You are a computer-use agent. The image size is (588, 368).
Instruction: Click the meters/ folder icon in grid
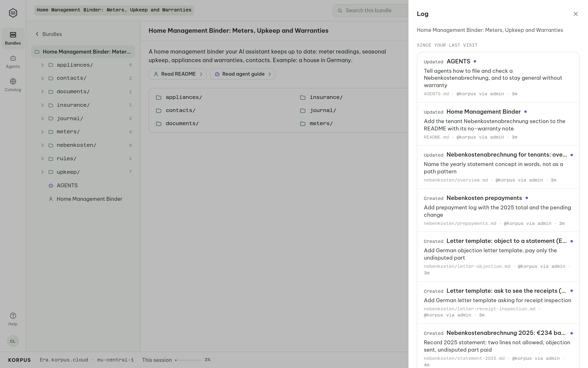pyautogui.click(x=303, y=124)
